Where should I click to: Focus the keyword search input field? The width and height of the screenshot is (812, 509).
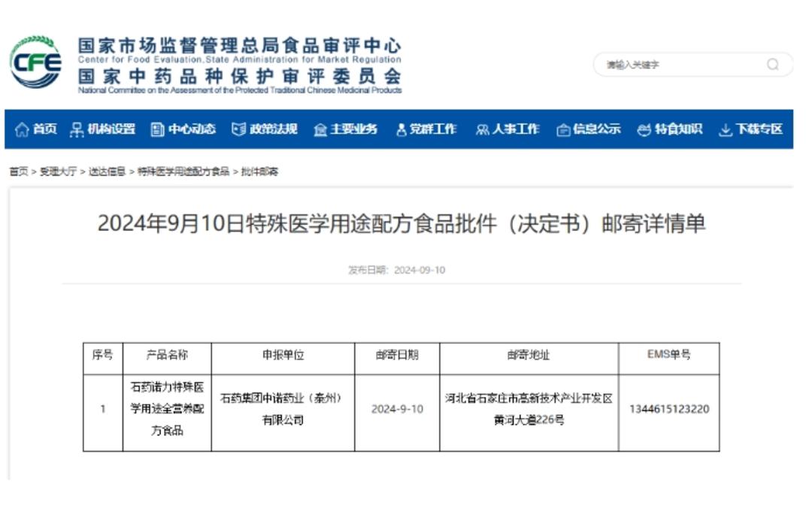pyautogui.click(x=692, y=65)
